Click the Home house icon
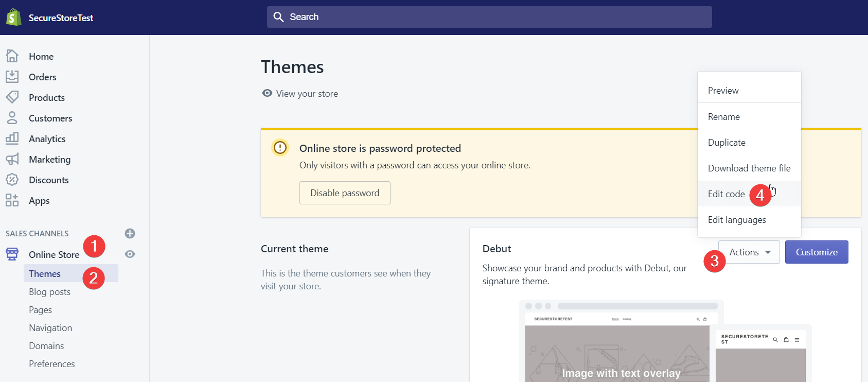The width and height of the screenshot is (868, 382). 12,56
